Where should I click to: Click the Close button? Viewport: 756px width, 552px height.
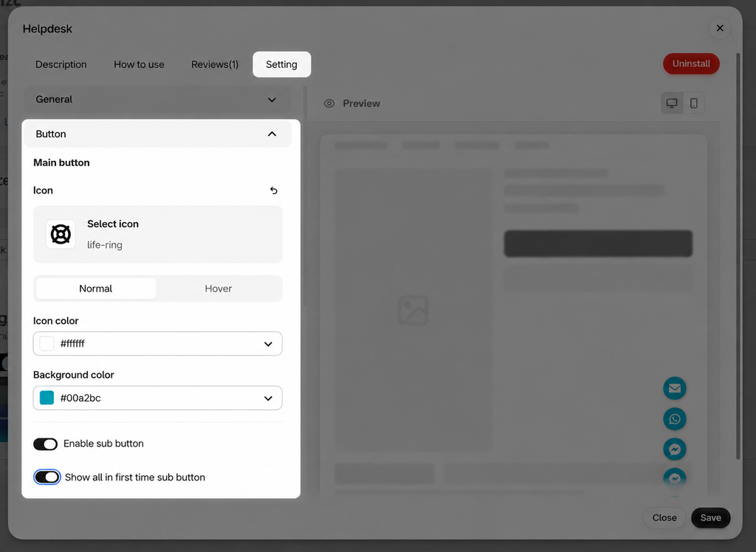(664, 518)
